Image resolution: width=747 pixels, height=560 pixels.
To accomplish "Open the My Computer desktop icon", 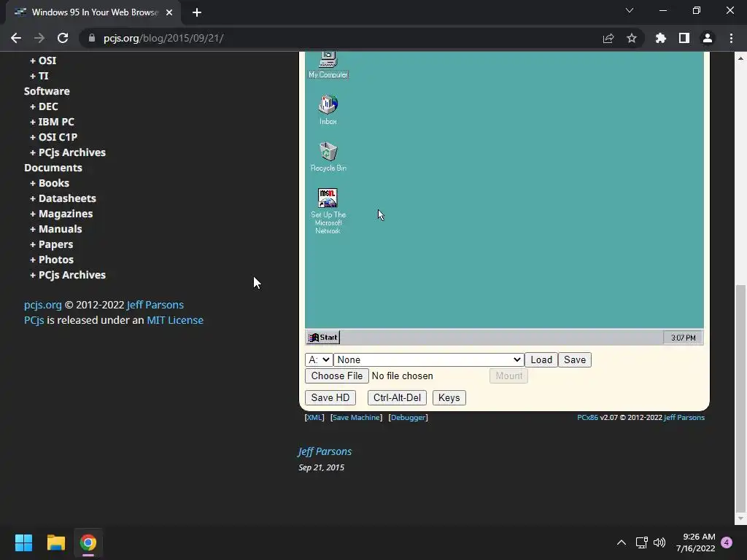I will point(328,65).
